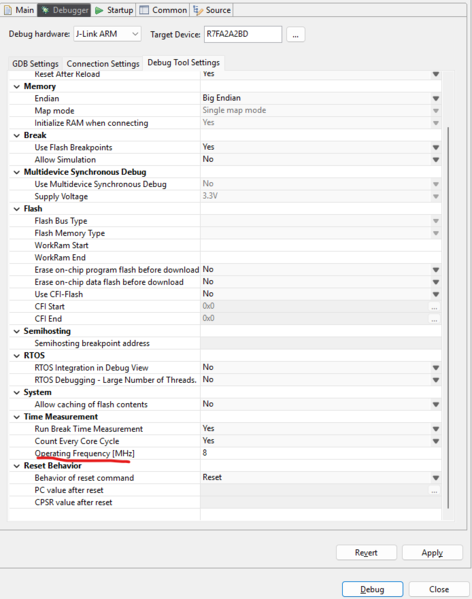
Task: Click the settings list vertical scrollbar
Action: [448, 317]
